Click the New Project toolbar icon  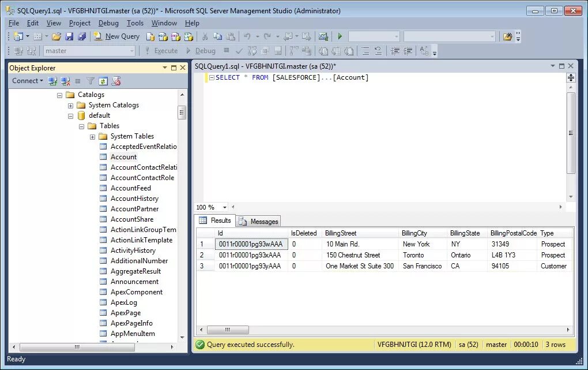point(18,36)
